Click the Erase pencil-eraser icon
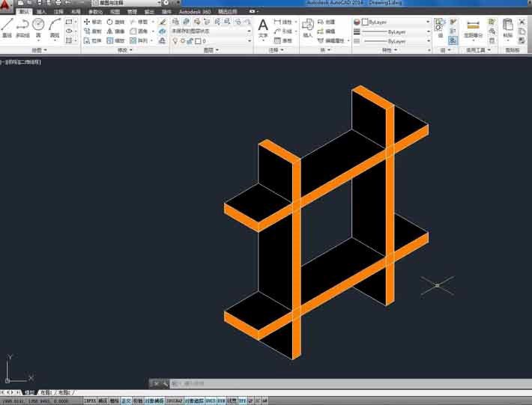 (x=163, y=22)
